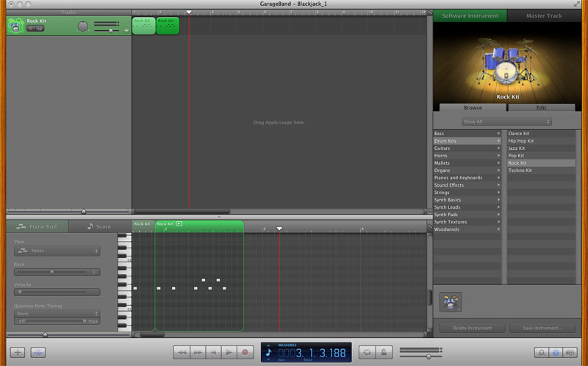
Task: Toggle the cycle region button
Action: click(367, 353)
